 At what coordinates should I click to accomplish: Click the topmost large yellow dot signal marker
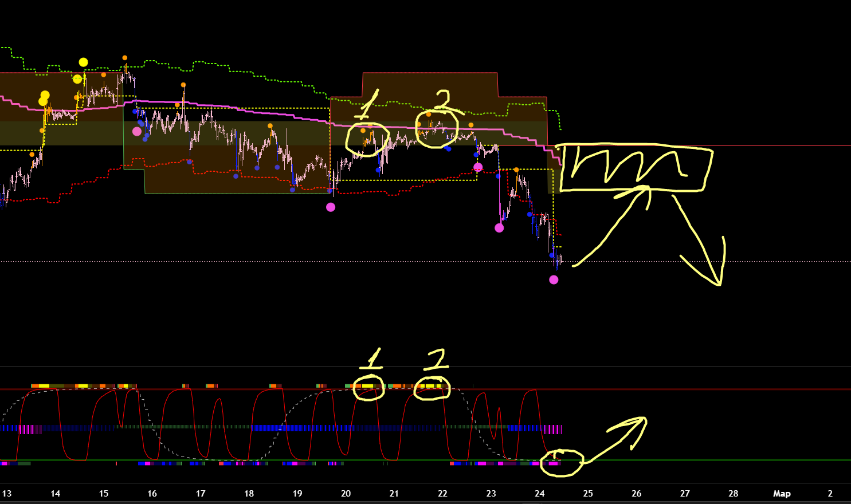click(x=84, y=62)
